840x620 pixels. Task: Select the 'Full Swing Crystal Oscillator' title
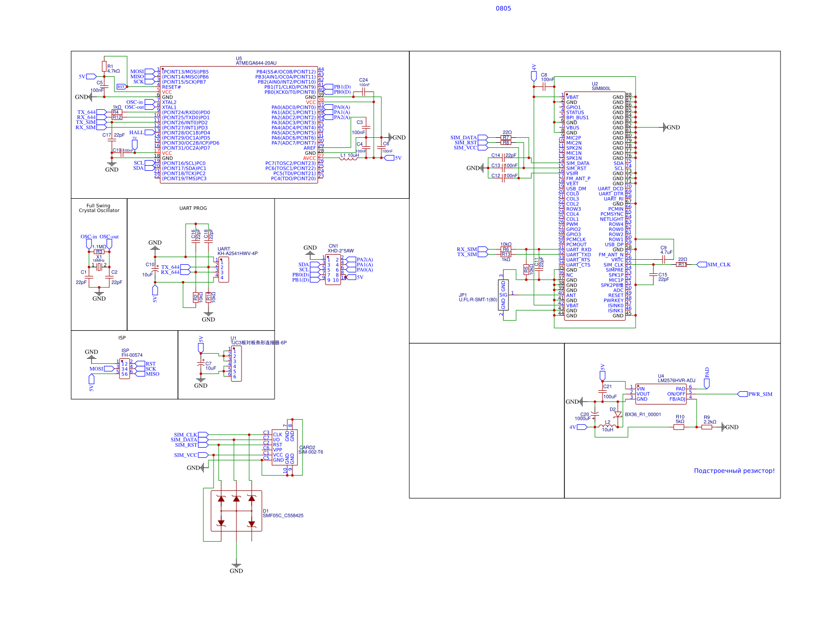tap(99, 208)
